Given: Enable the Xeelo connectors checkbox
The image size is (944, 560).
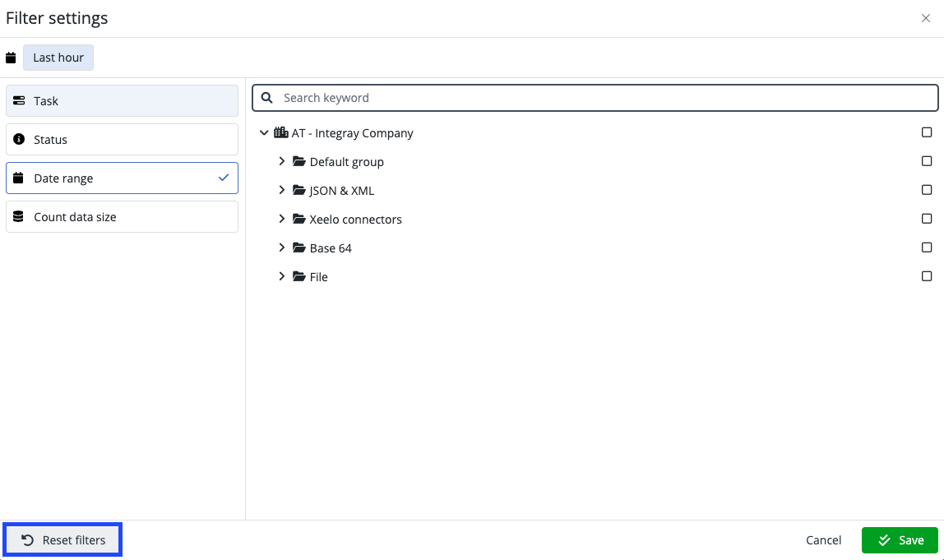Looking at the screenshot, I should tap(927, 219).
